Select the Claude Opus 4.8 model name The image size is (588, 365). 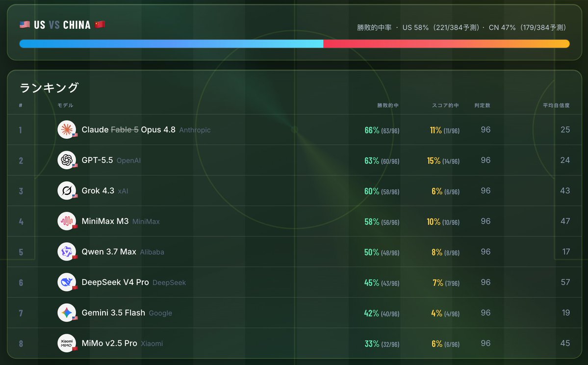pos(128,130)
